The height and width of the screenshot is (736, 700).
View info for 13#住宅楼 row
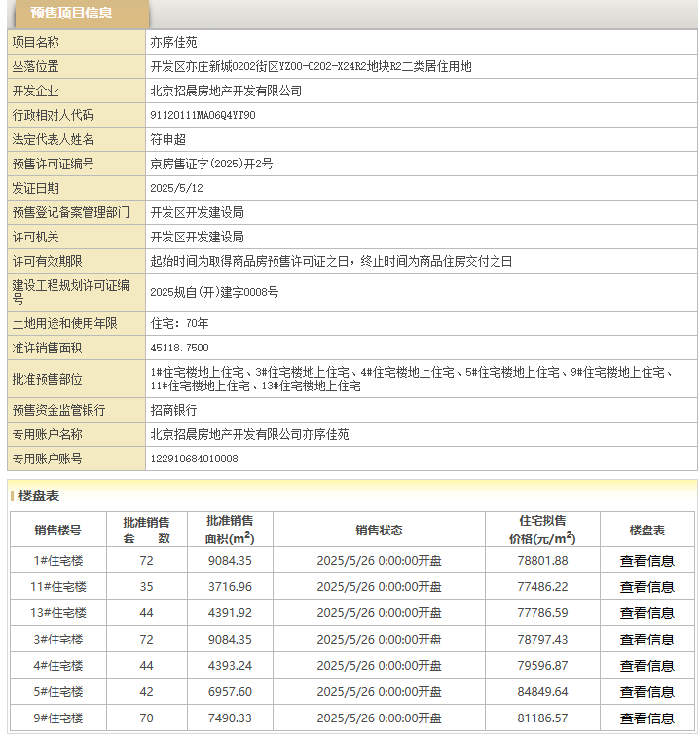click(646, 613)
